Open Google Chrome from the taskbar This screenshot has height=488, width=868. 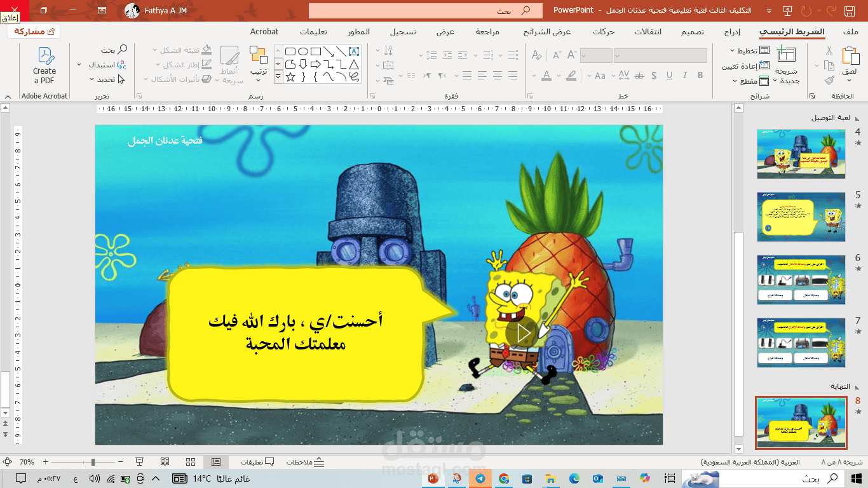[x=504, y=478]
